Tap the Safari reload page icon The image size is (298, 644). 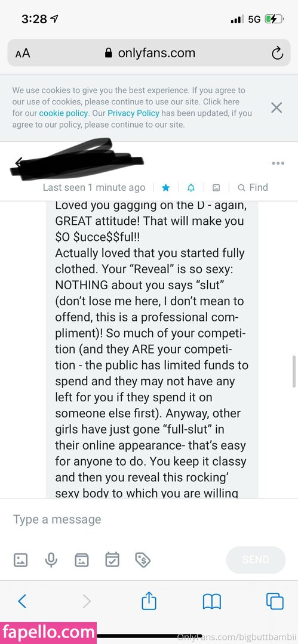pos(278,54)
